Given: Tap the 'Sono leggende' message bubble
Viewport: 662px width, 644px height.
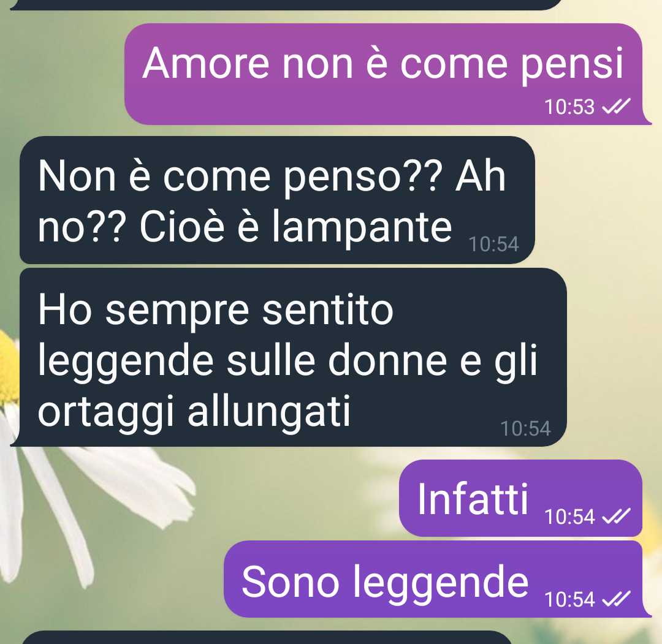Looking at the screenshot, I should click(x=438, y=579).
